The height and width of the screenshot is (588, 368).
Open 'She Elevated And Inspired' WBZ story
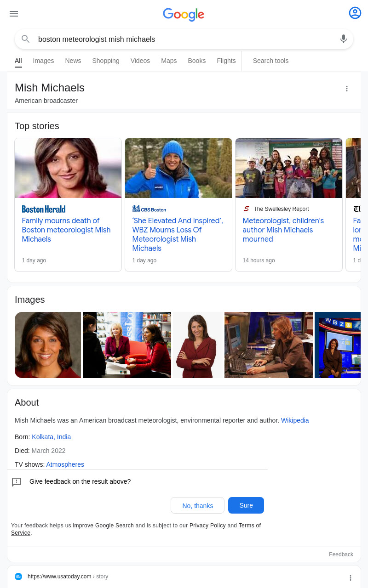178,234
